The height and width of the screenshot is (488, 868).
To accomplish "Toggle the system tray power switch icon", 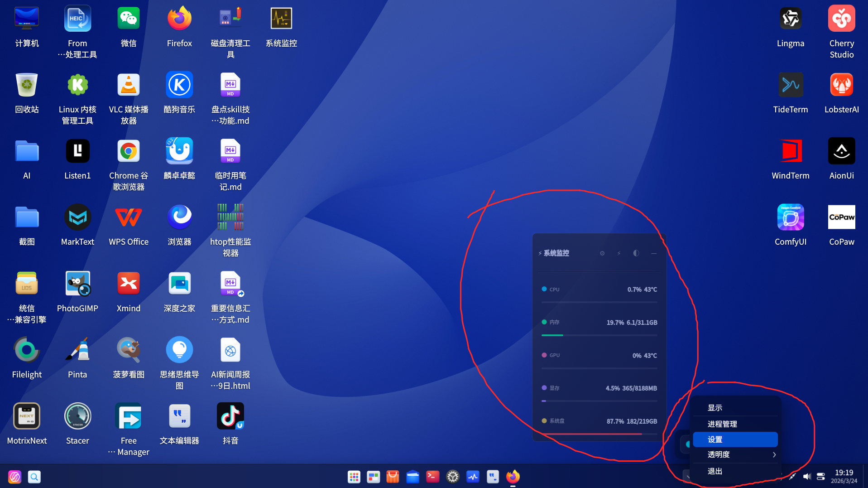I will pos(821,477).
